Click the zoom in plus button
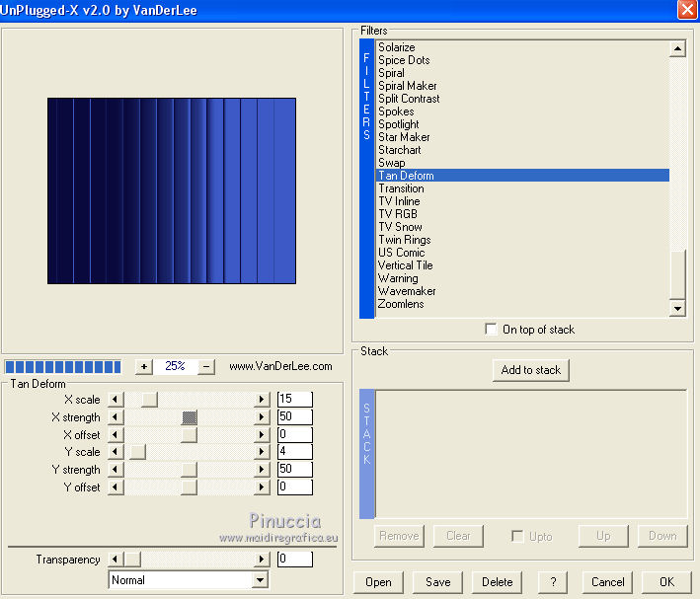This screenshot has height=599, width=700. click(x=143, y=366)
